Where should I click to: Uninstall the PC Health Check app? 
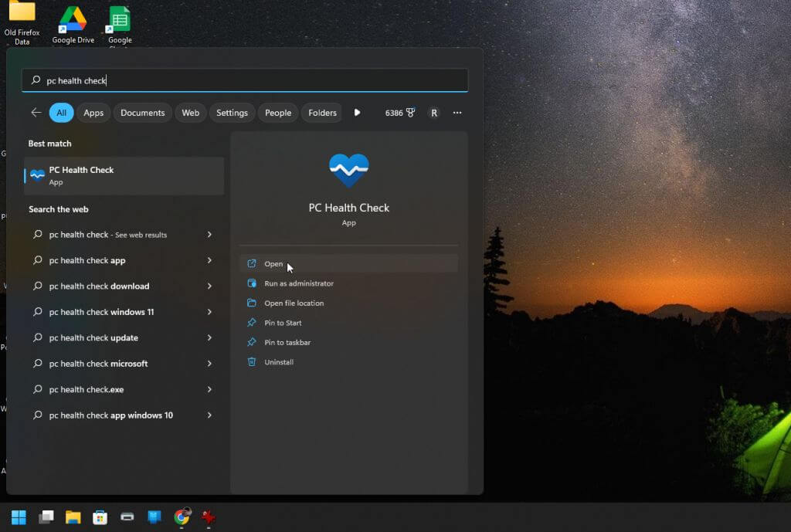click(x=278, y=362)
